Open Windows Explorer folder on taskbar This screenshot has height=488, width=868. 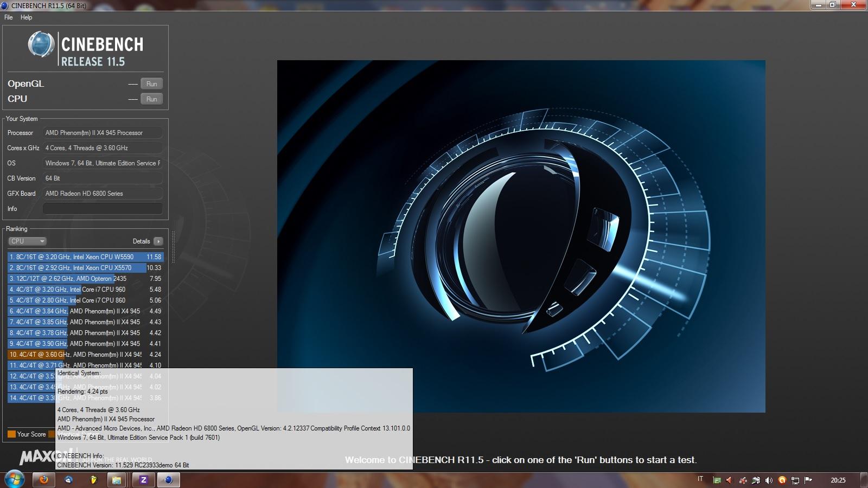(x=116, y=480)
